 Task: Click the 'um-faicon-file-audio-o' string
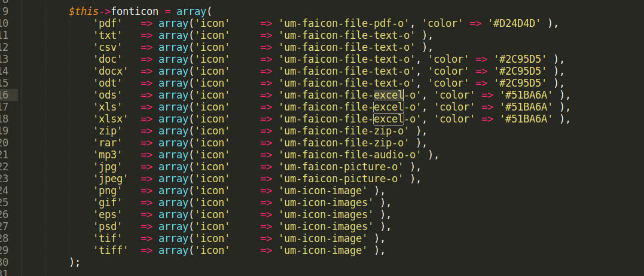[353, 155]
